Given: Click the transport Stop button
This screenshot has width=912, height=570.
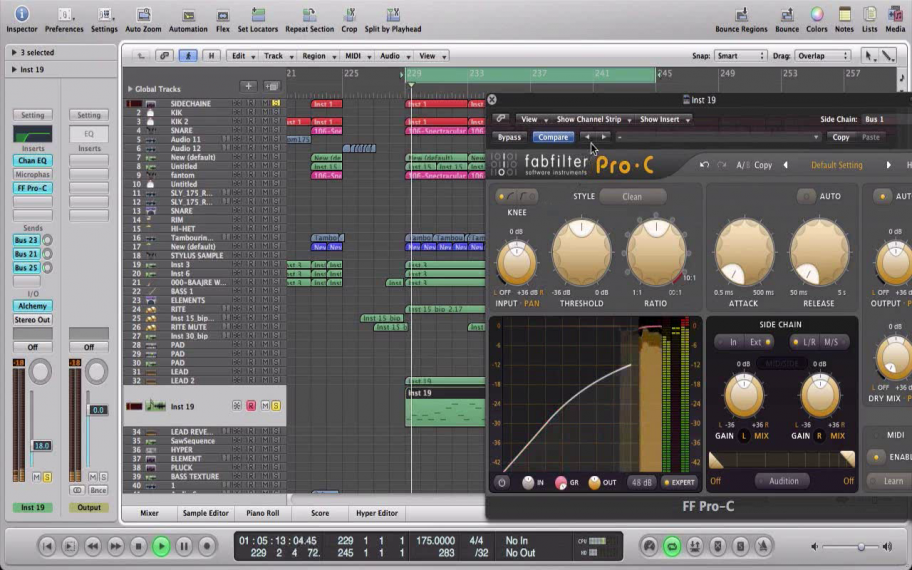Looking at the screenshot, I should pos(138,546).
